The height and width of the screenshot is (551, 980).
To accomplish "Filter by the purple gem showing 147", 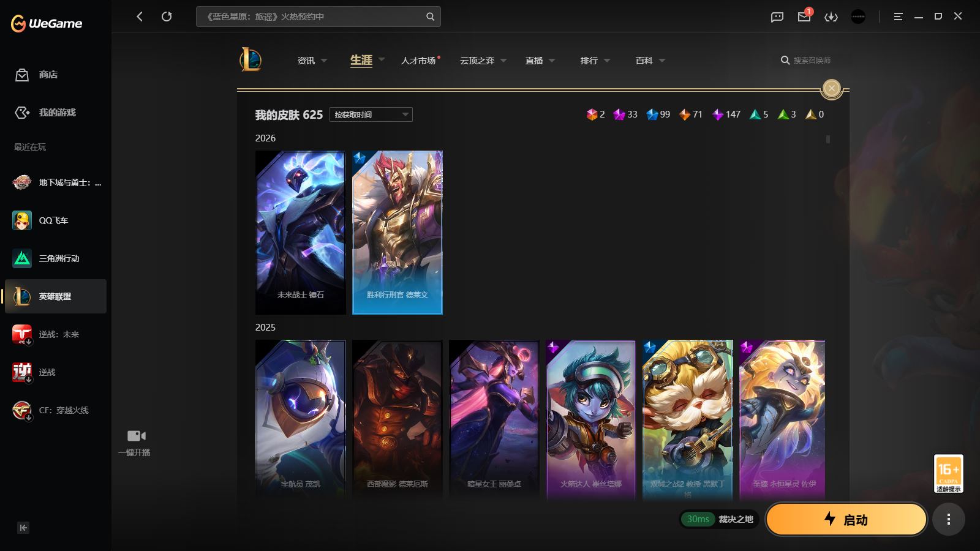I will [726, 114].
